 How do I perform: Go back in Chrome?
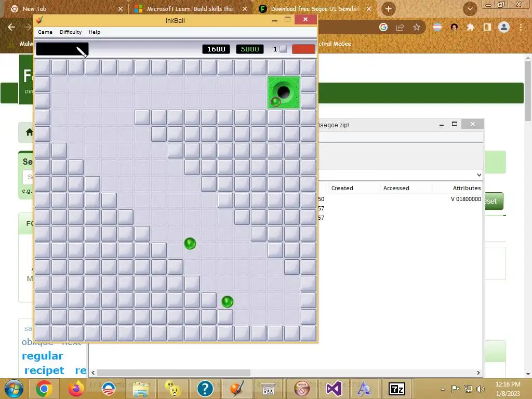[11, 27]
